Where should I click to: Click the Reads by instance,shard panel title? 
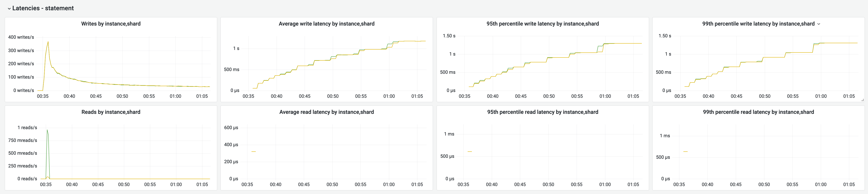click(x=111, y=112)
